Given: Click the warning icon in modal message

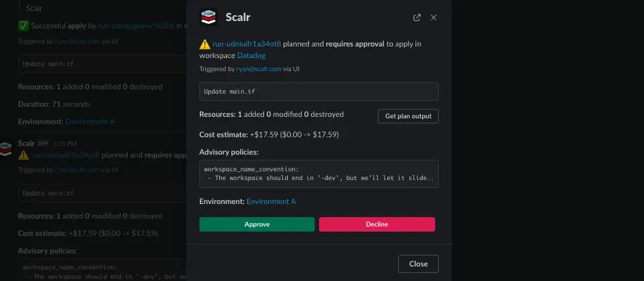Looking at the screenshot, I should pyautogui.click(x=205, y=44).
